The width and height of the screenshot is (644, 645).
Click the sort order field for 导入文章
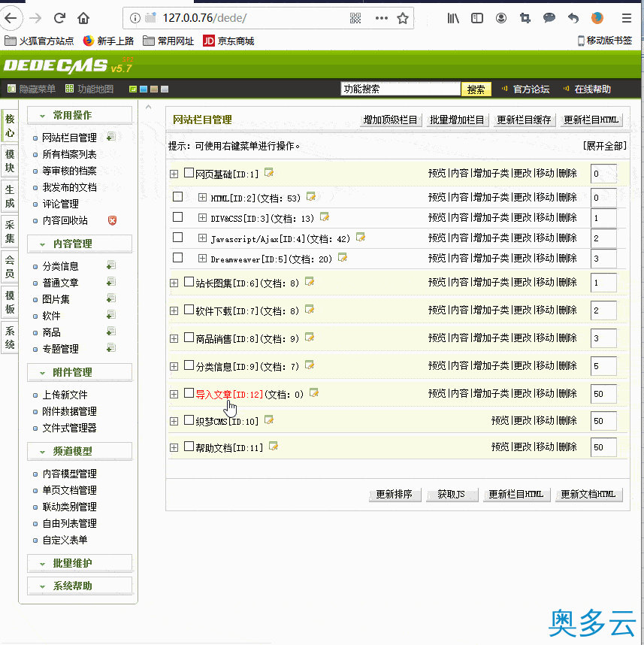coord(603,394)
